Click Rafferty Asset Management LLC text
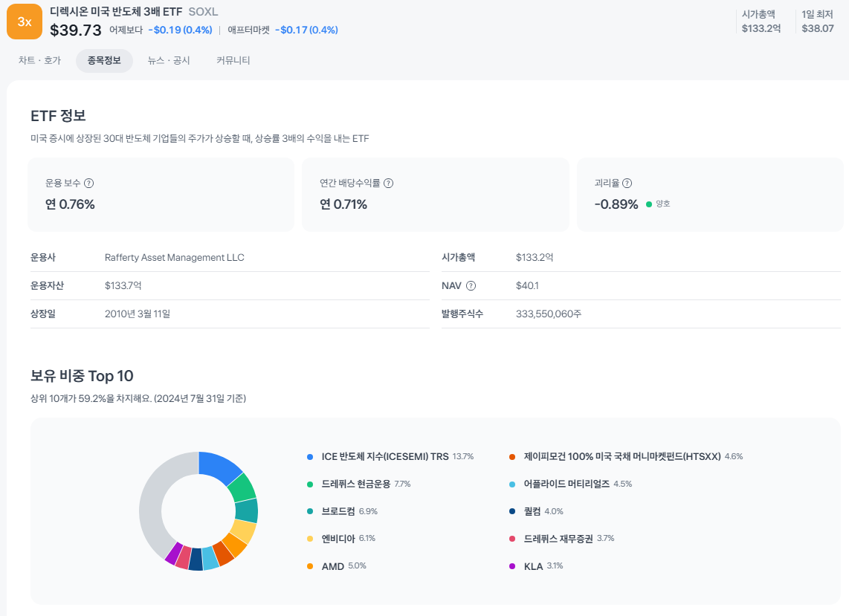849x616 pixels. (175, 258)
